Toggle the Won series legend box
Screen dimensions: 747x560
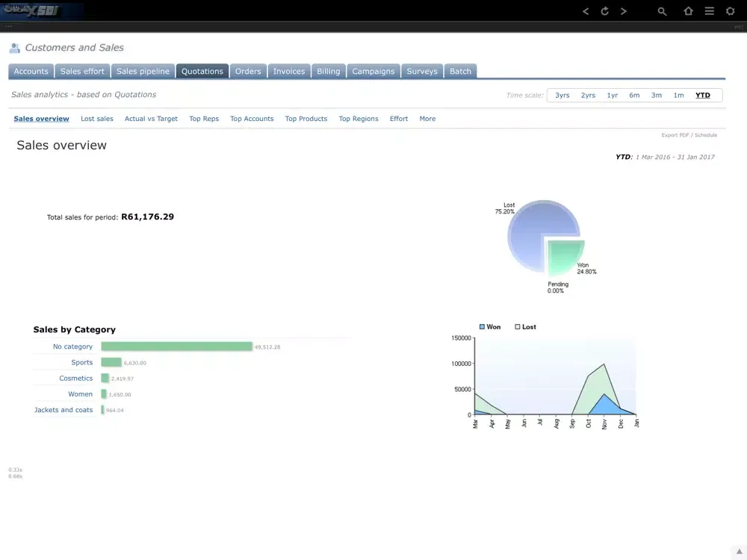click(483, 327)
